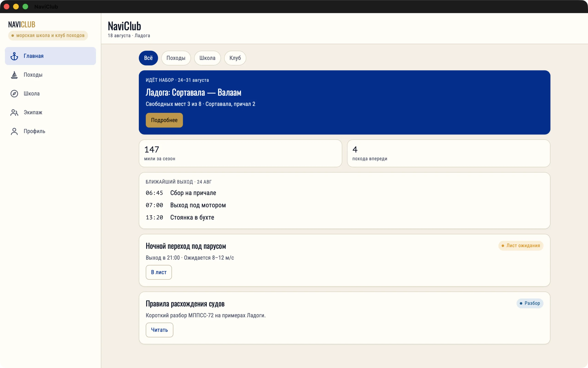588x368 pixels.
Task: Click Подробнее on the Ладога trip banner
Action: coord(164,120)
